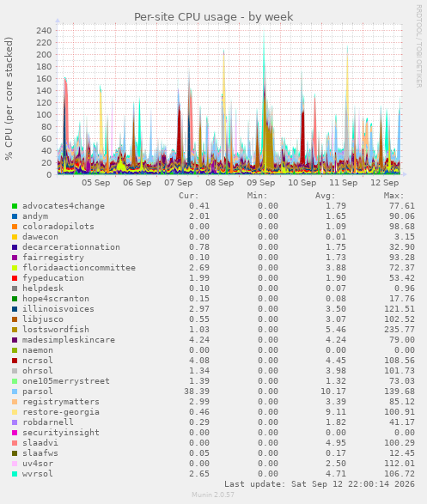Screen dimensions: 427x504
Task: Click the 'advocates4change' legend label
Action: 64,206
